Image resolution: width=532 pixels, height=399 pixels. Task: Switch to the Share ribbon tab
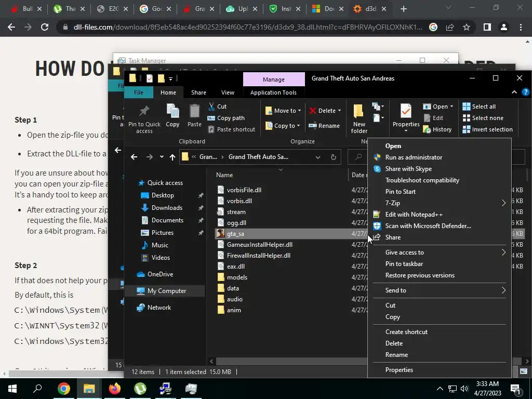pos(198,92)
